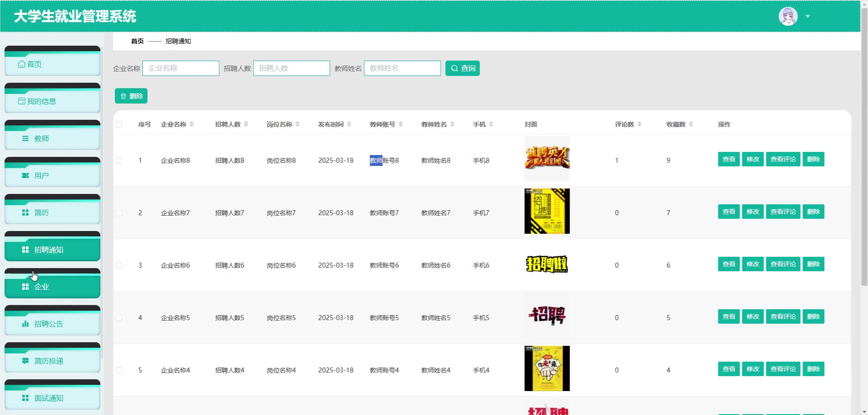This screenshot has height=415, width=868.
Task: Click the 用户 ticket icon in sidebar
Action: click(x=25, y=176)
